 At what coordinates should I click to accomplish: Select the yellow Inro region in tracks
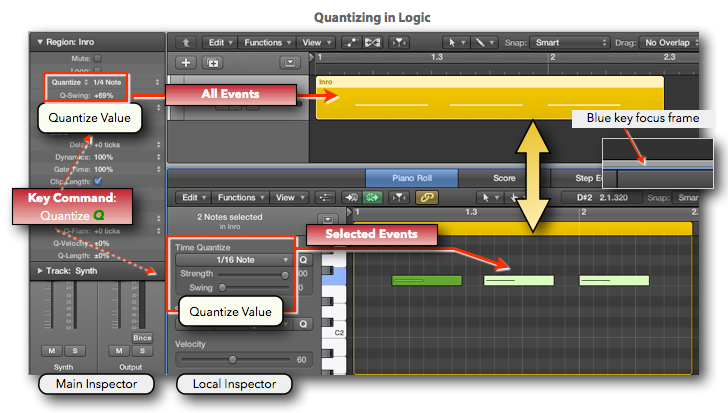(x=489, y=97)
